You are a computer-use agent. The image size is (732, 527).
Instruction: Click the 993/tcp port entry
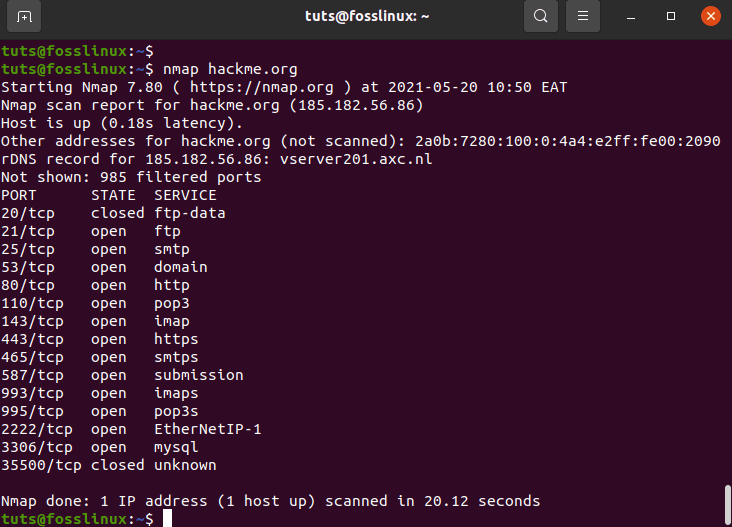coord(32,393)
